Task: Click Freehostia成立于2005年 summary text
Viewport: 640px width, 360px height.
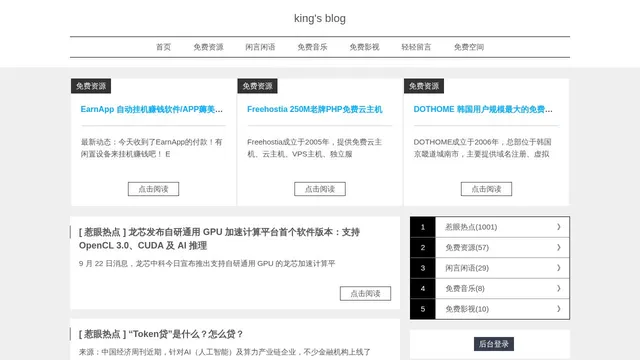Action: (x=315, y=148)
